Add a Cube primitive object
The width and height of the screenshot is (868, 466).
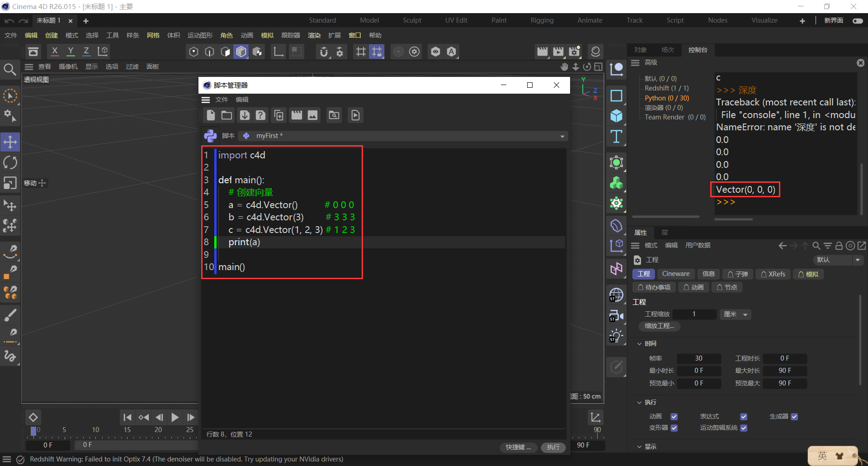click(617, 116)
